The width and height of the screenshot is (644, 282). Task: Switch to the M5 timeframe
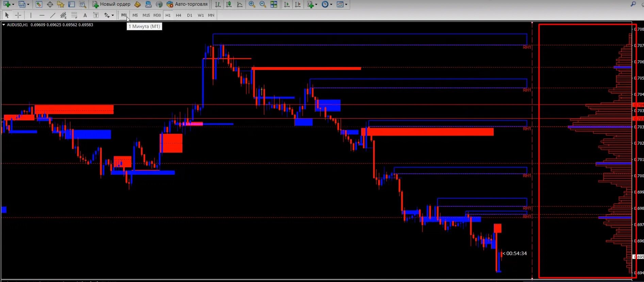point(135,15)
